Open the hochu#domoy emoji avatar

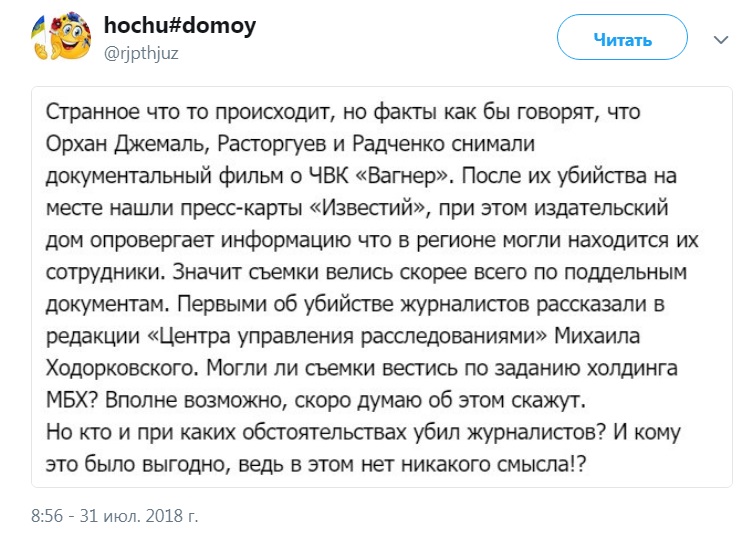point(61,37)
